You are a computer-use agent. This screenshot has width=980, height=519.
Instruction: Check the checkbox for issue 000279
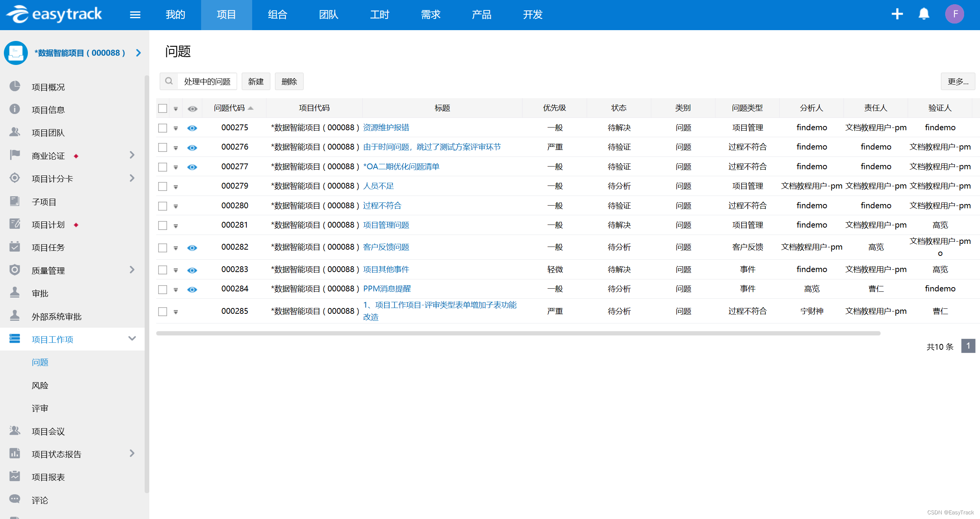163,187
